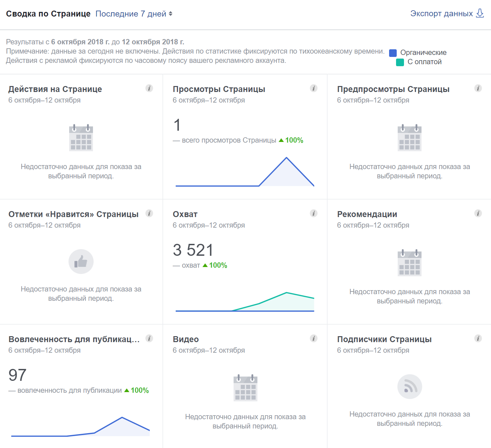Click calendar icon in 'Видео' card

point(246,388)
